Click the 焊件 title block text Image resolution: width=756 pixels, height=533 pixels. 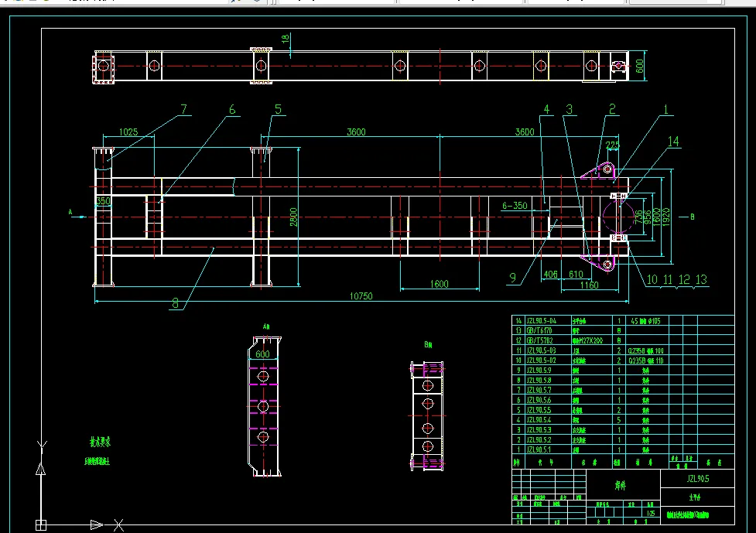pyautogui.click(x=621, y=486)
